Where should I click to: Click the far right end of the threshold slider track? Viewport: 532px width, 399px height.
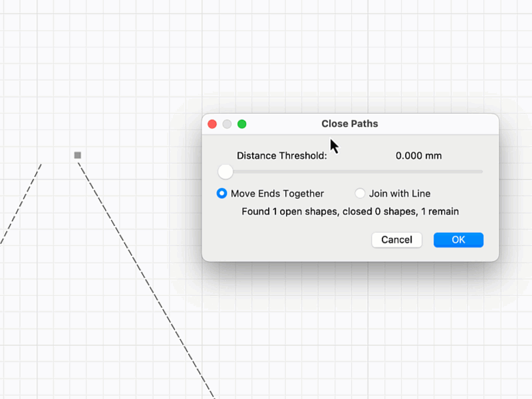pos(481,172)
